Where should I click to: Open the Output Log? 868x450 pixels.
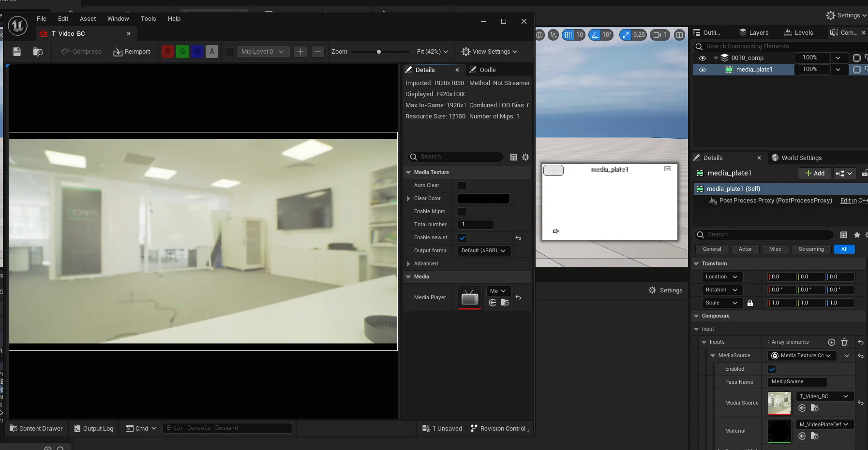coord(94,429)
